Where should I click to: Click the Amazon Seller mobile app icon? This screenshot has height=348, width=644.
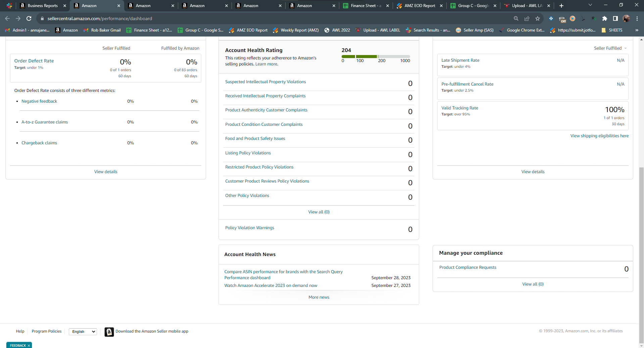tap(109, 332)
